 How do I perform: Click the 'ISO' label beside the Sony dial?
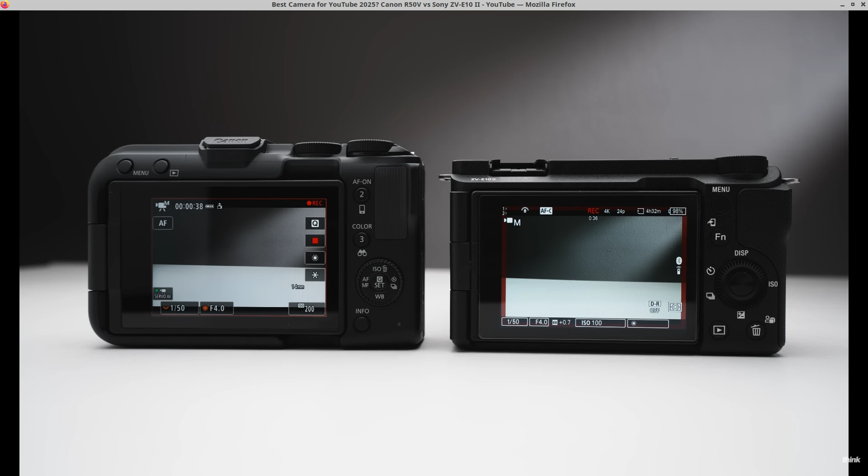pyautogui.click(x=773, y=284)
